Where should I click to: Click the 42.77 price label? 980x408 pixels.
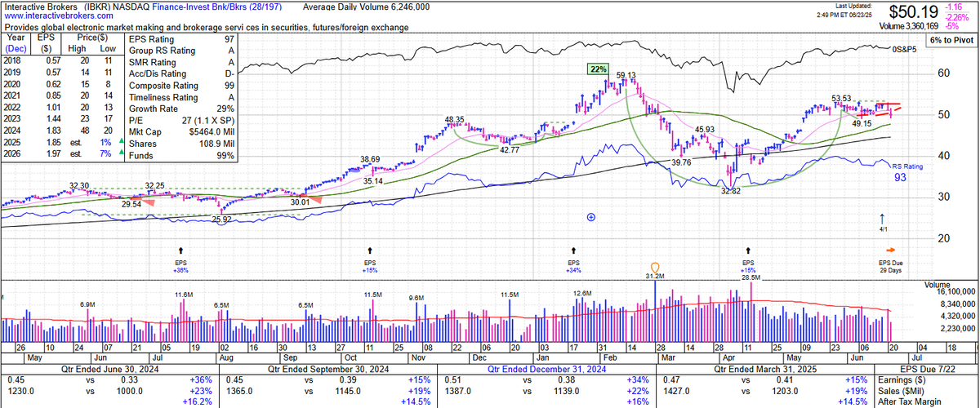click(x=510, y=150)
